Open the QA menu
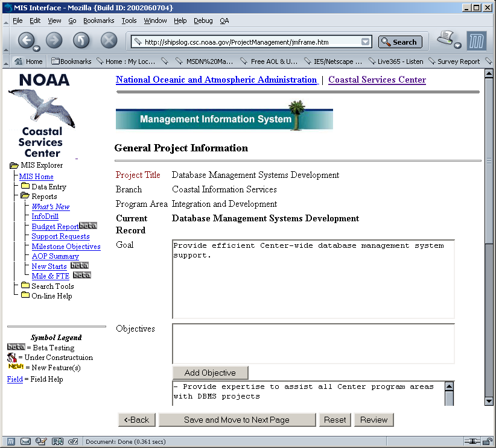Viewport: 496px width, 448px height. point(224,21)
